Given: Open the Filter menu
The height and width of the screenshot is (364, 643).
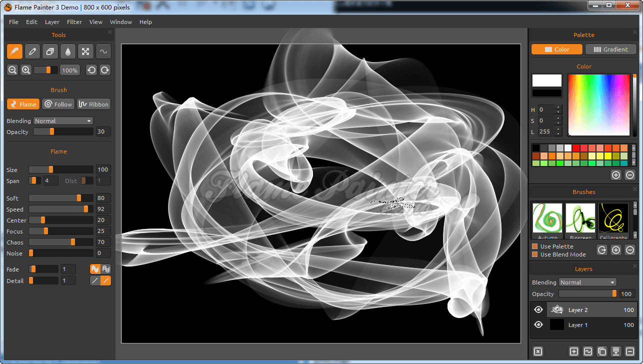Looking at the screenshot, I should [x=74, y=21].
